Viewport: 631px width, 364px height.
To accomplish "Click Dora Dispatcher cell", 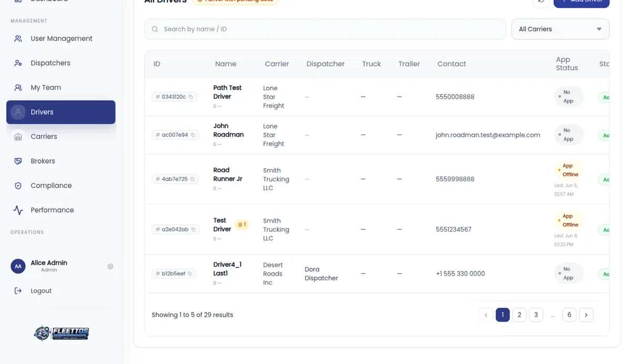I will (321, 274).
